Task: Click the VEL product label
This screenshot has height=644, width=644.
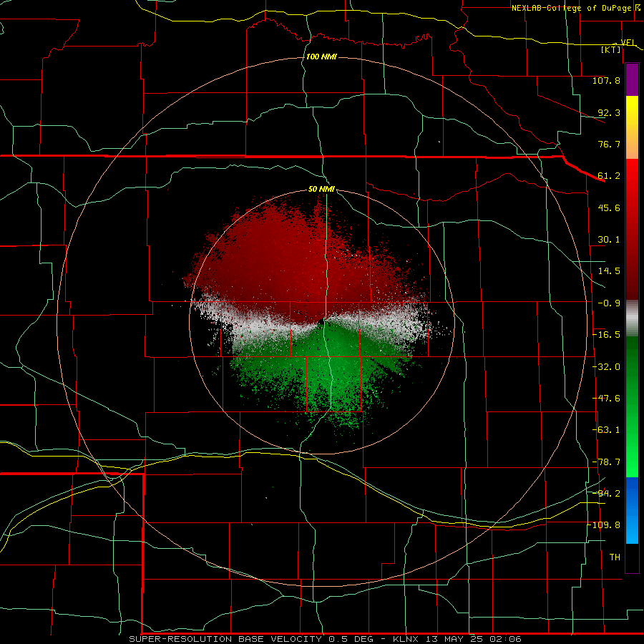Action: 628,42
